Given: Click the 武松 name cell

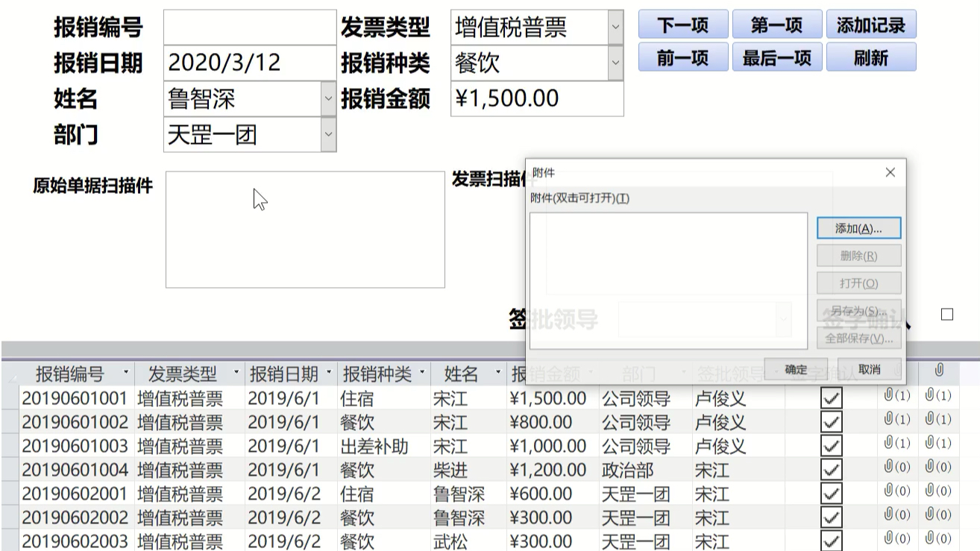Looking at the screenshot, I should point(468,541).
